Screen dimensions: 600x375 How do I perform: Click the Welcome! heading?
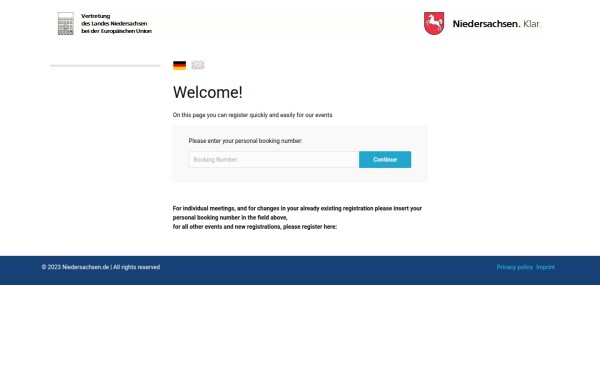208,92
